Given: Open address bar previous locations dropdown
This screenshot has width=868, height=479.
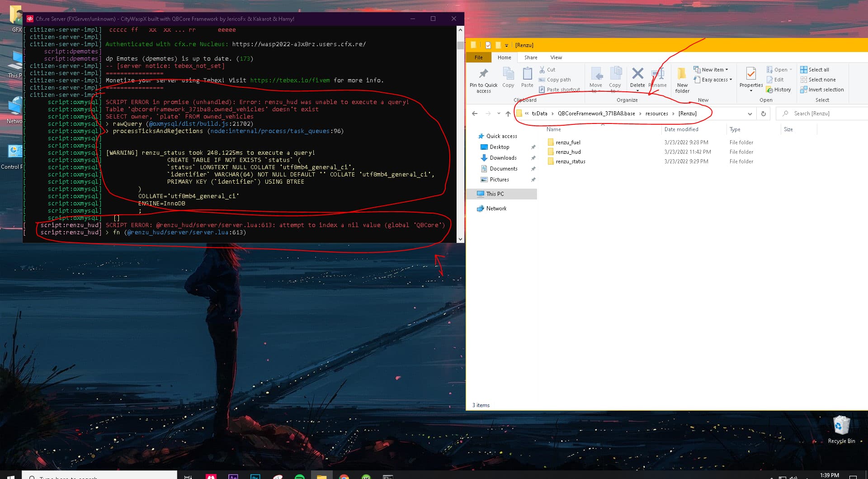Looking at the screenshot, I should (750, 114).
